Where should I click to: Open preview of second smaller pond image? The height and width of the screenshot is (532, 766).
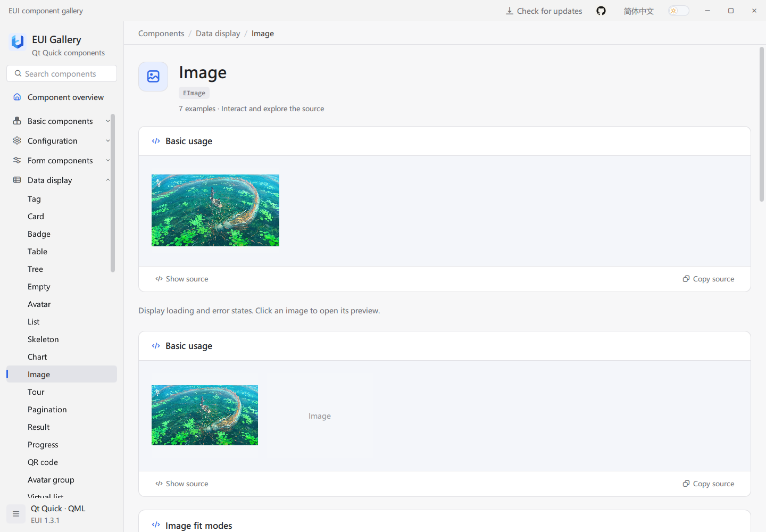205,415
